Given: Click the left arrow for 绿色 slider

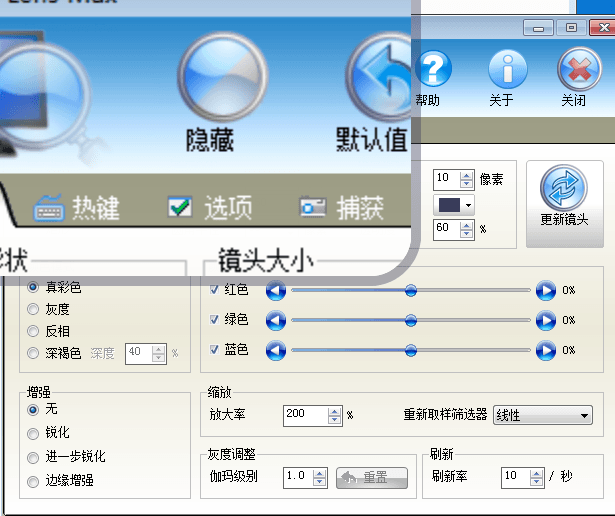Looking at the screenshot, I should coord(276,320).
